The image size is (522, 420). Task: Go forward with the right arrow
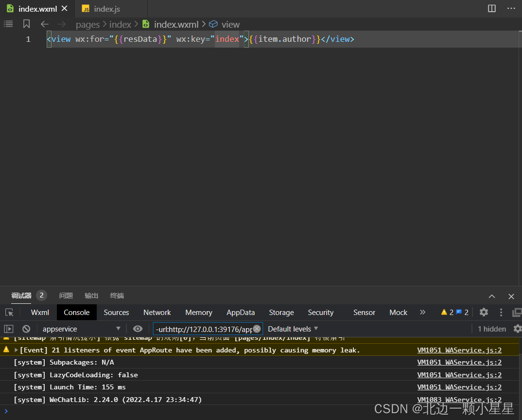62,24
